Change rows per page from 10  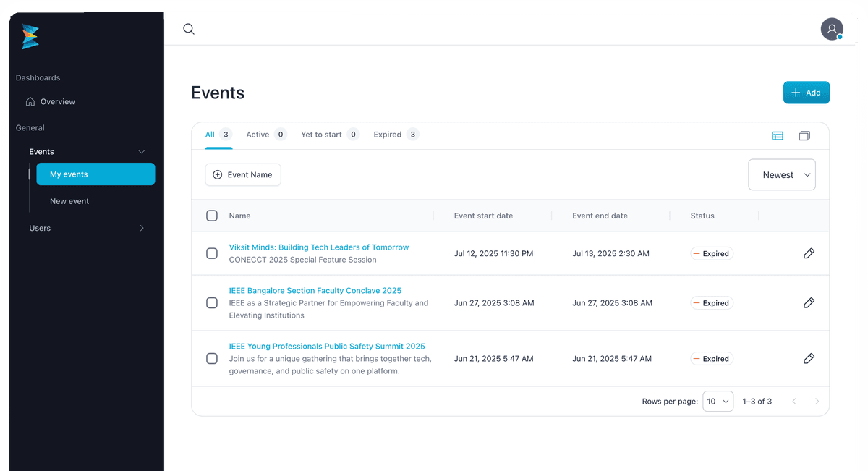(718, 401)
